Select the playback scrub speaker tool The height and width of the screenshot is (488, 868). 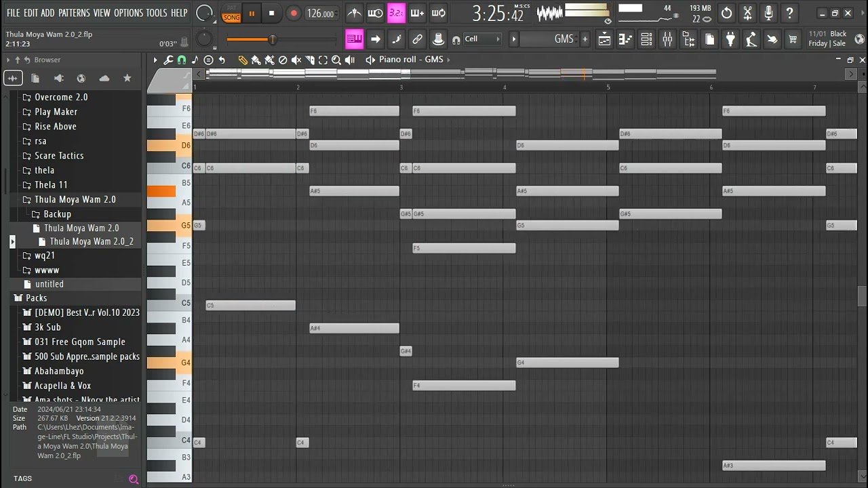350,60
